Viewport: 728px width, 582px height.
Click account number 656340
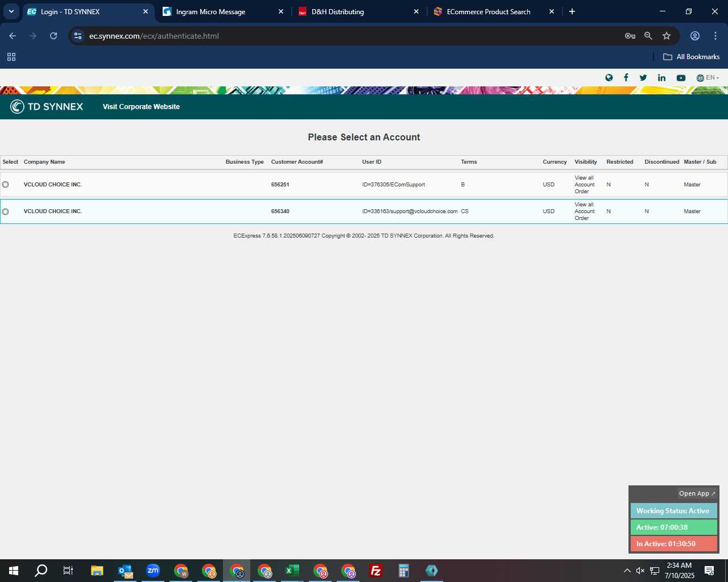coord(280,211)
